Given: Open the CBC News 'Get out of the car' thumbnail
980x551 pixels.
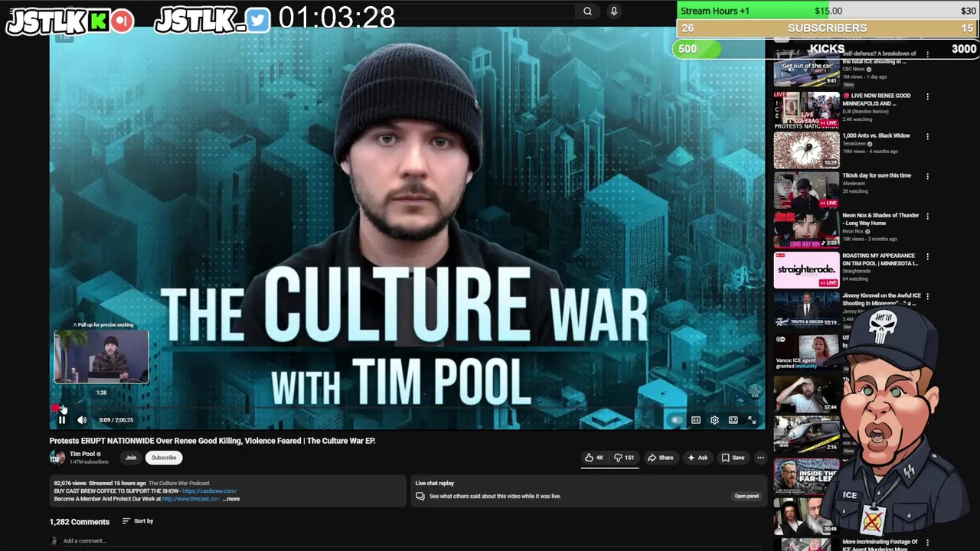Looking at the screenshot, I should pyautogui.click(x=806, y=68).
